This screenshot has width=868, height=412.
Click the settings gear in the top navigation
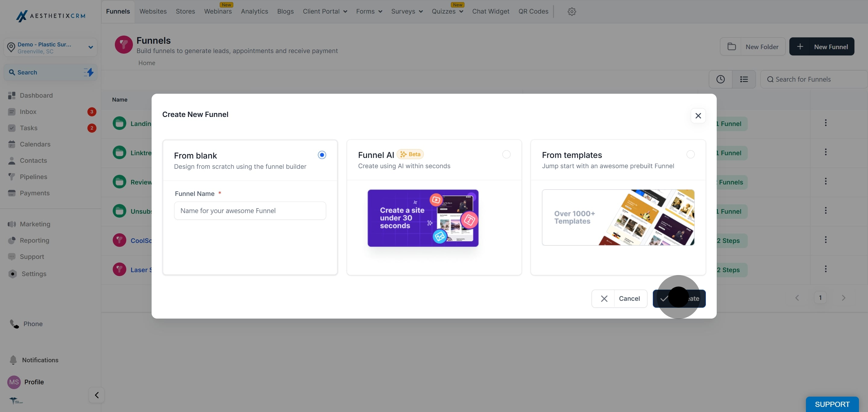[571, 11]
